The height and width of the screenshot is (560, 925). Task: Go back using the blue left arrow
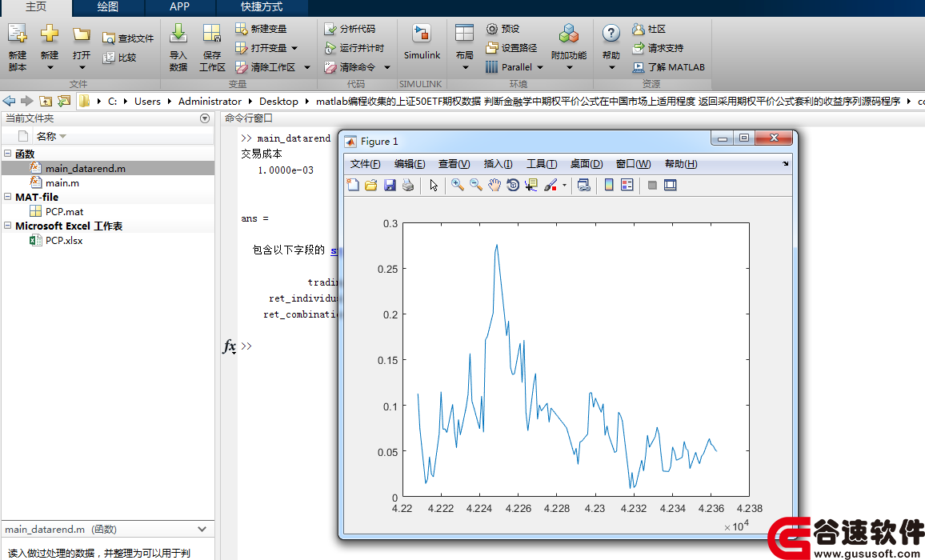(x=9, y=101)
